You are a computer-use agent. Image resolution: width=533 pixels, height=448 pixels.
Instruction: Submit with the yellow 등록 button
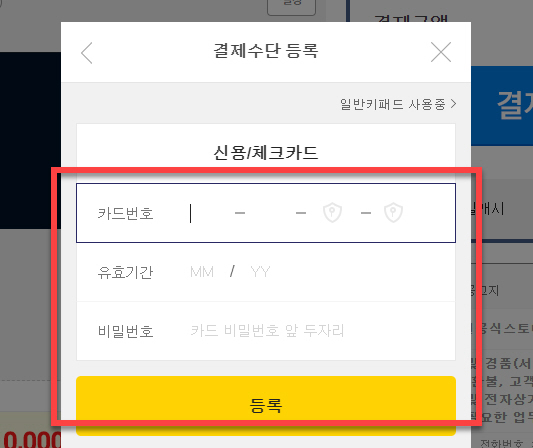tap(266, 406)
